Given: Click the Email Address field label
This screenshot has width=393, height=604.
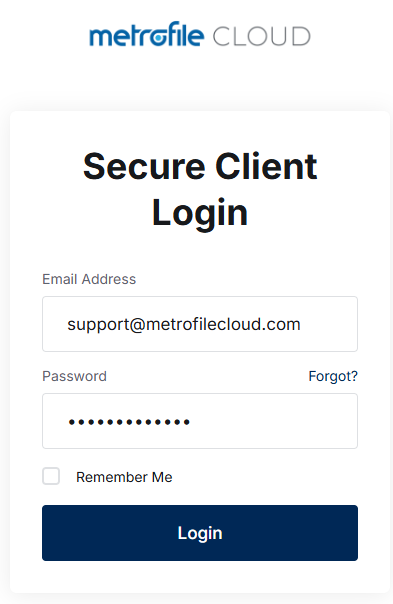Looking at the screenshot, I should click(x=89, y=279).
